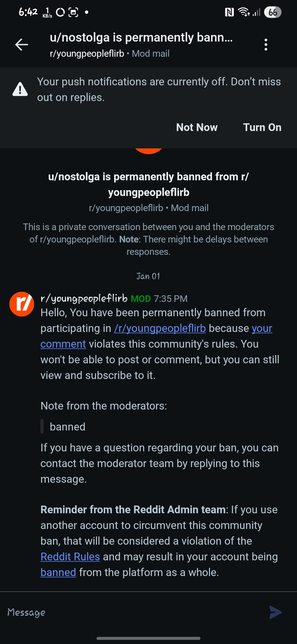Dismiss notification prompt with Not Now

pyautogui.click(x=197, y=127)
